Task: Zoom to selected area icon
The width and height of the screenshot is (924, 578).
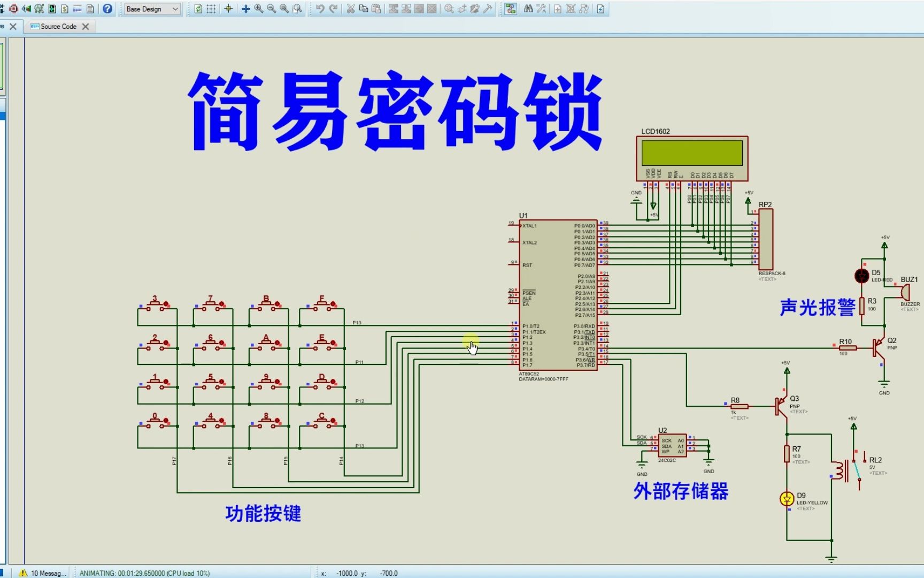Action: click(297, 9)
